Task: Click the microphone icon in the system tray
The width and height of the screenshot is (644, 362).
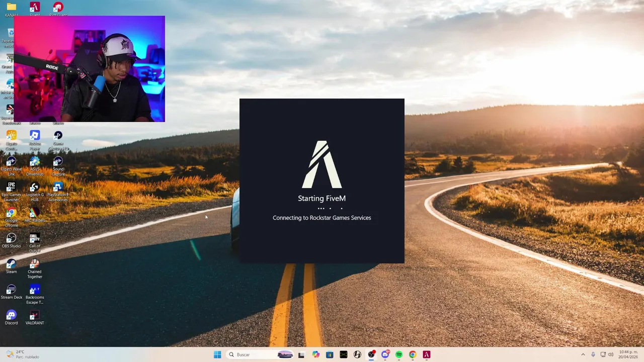Action: point(593,354)
